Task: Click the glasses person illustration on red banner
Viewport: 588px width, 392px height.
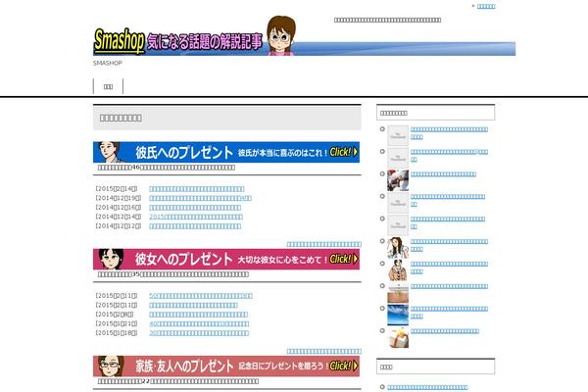Action: [x=111, y=366]
